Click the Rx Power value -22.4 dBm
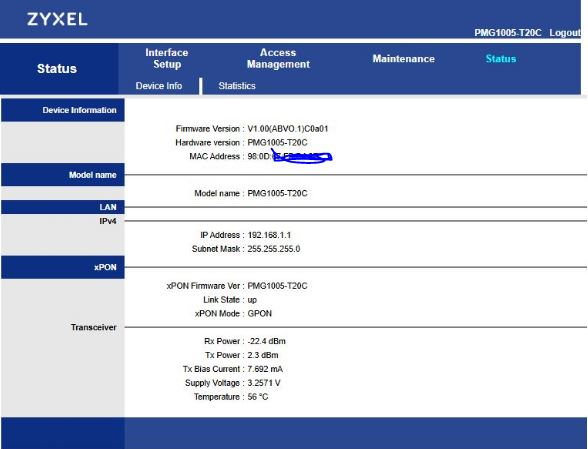 266,341
